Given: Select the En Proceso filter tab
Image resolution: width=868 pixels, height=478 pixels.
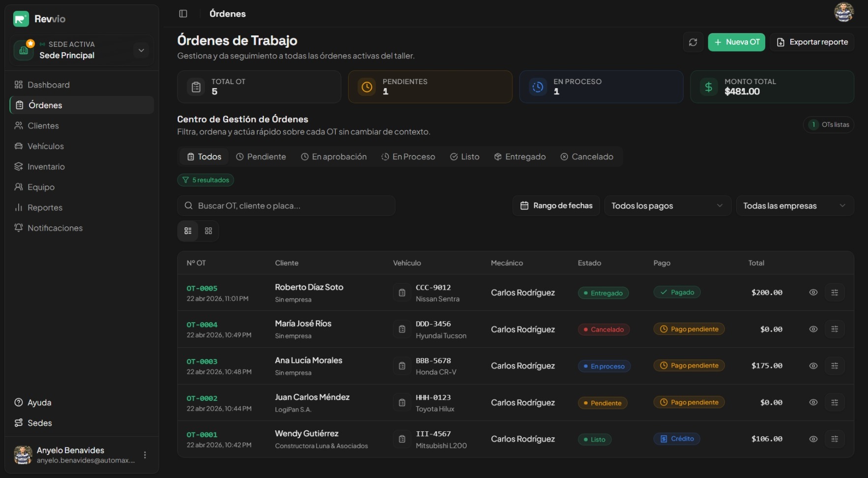Looking at the screenshot, I should point(408,157).
